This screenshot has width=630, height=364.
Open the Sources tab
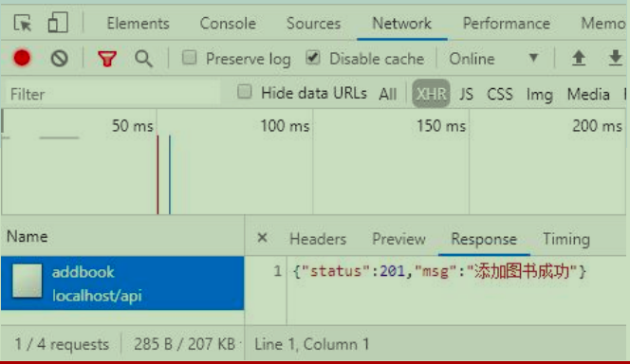pyautogui.click(x=313, y=24)
